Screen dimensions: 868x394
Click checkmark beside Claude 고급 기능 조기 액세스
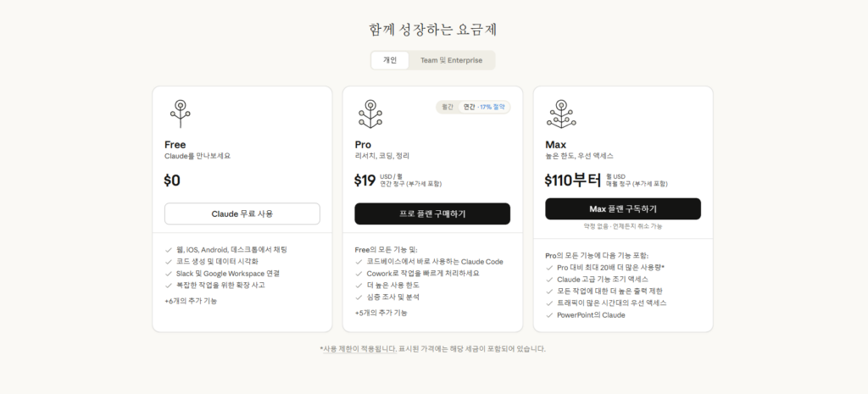(x=549, y=280)
